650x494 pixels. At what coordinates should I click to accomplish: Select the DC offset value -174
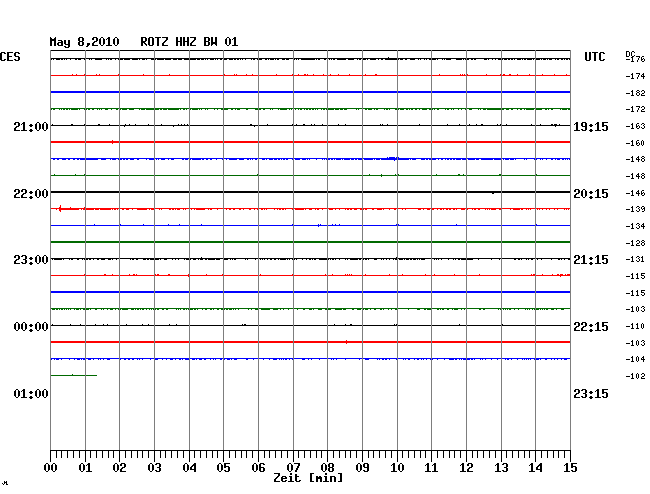(635, 76)
